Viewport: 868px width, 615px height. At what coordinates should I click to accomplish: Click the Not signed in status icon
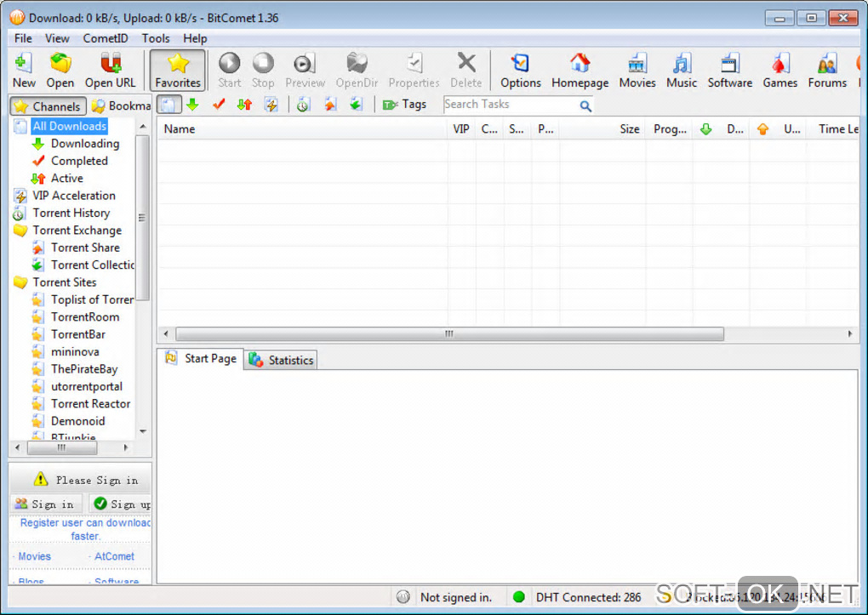click(403, 597)
